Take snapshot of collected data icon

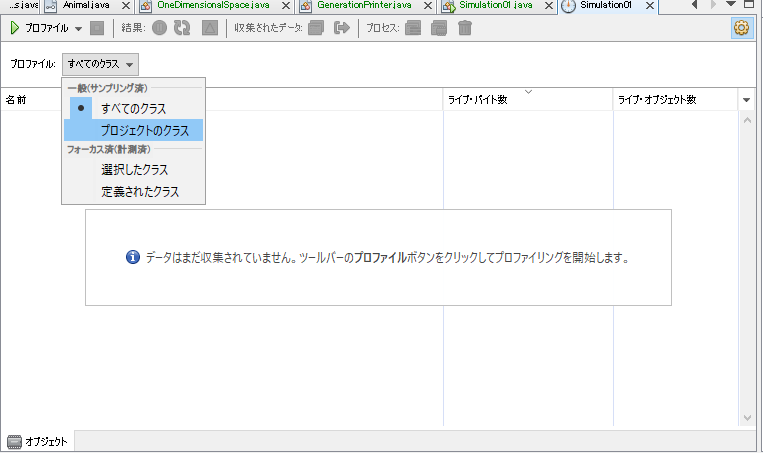click(x=316, y=28)
